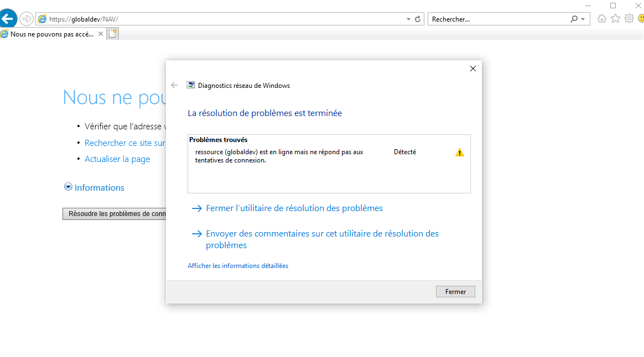
Task: Click the Diagnostics réseau de Windows icon
Action: coord(190,85)
